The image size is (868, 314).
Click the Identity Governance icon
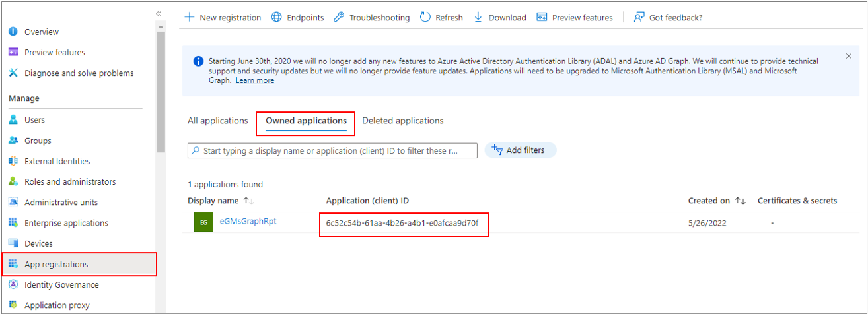pyautogui.click(x=13, y=284)
